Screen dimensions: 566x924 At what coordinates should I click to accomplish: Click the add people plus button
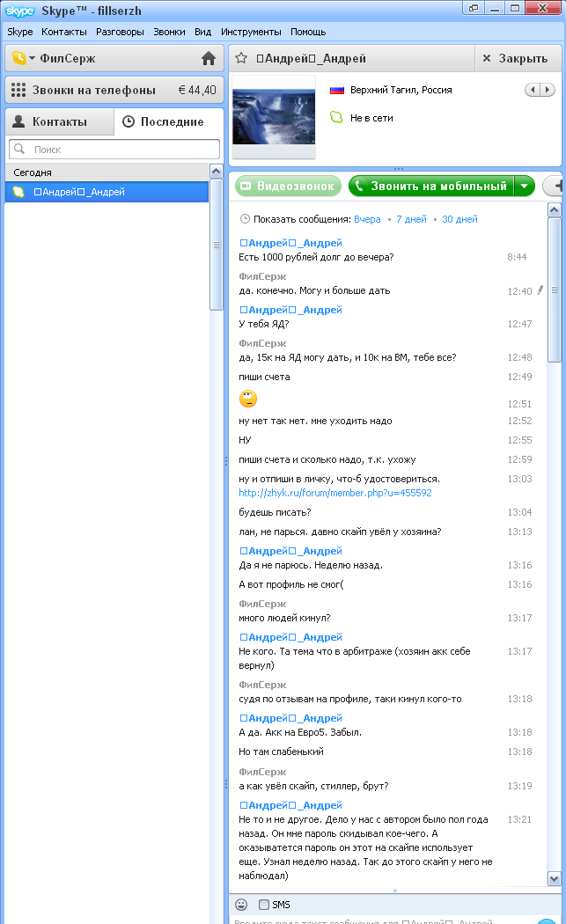pyautogui.click(x=555, y=187)
